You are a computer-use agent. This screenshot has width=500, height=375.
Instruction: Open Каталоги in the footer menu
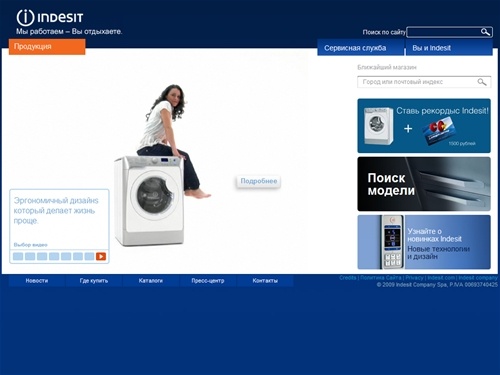tap(151, 281)
